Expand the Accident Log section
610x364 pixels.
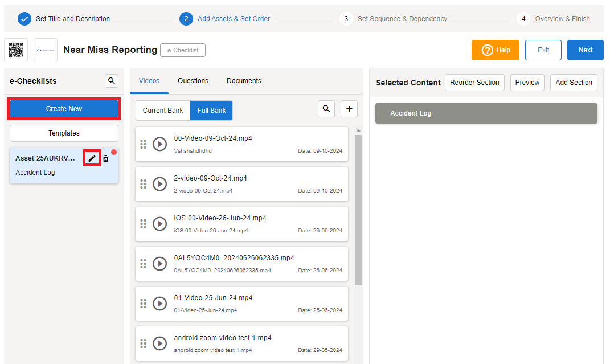pyautogui.click(x=486, y=113)
